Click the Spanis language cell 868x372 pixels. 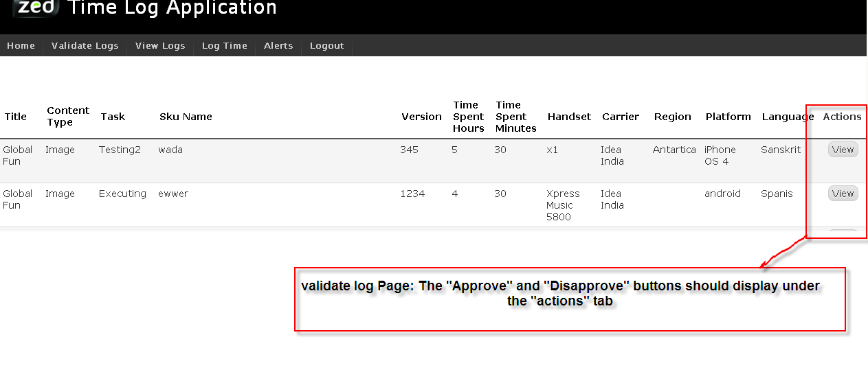[777, 194]
